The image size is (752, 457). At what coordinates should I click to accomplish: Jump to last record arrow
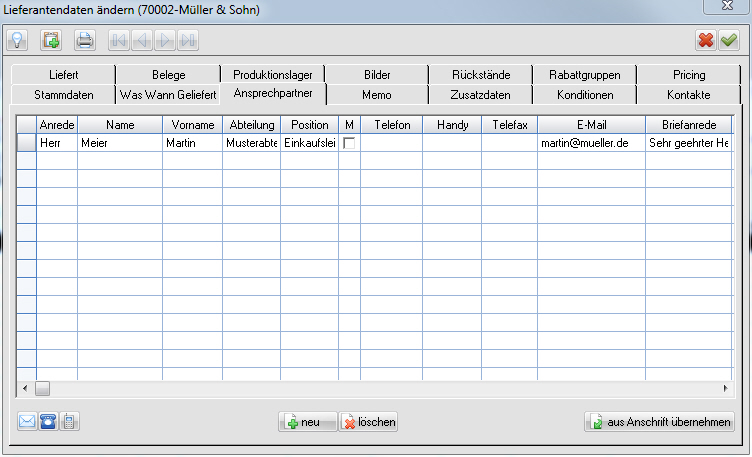click(x=188, y=40)
